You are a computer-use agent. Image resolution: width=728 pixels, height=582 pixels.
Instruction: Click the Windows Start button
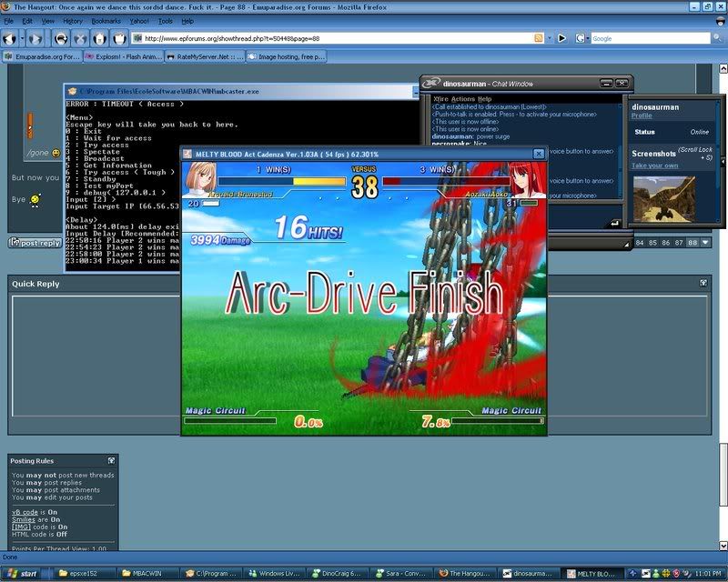[22, 574]
